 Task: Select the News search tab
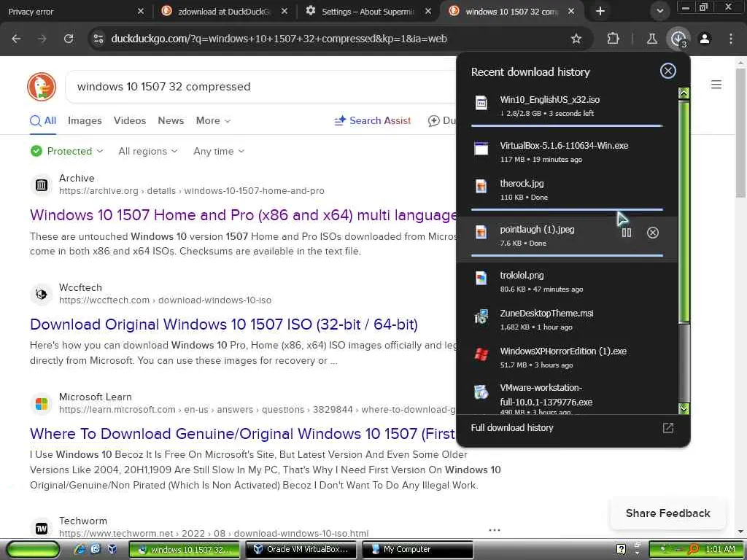[171, 120]
